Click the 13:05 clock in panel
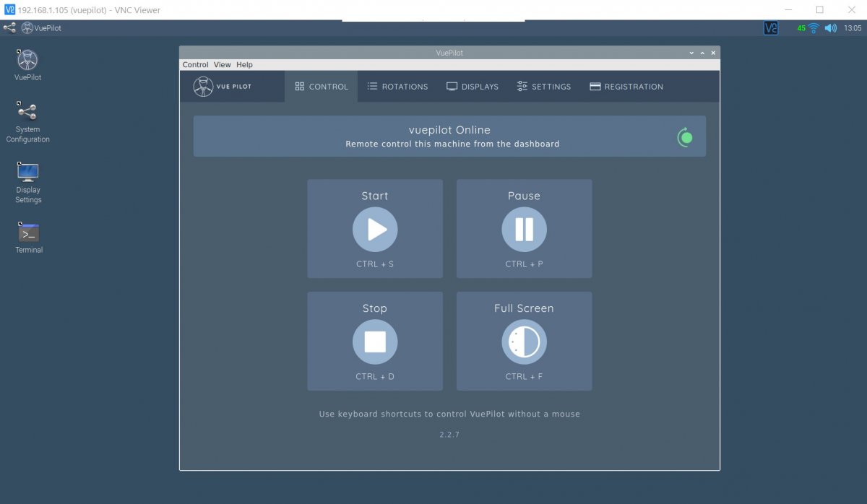This screenshot has width=867, height=504. point(853,28)
